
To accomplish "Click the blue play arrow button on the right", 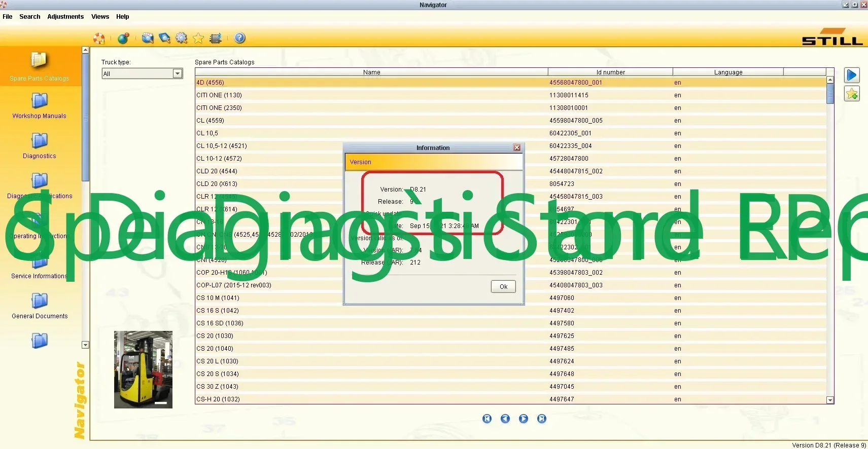I will [x=852, y=76].
